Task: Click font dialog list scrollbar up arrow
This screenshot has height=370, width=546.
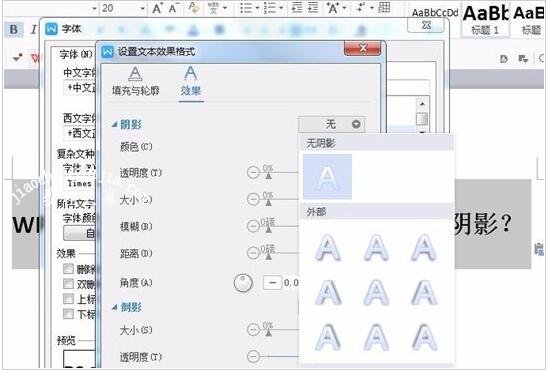Action: point(422,103)
